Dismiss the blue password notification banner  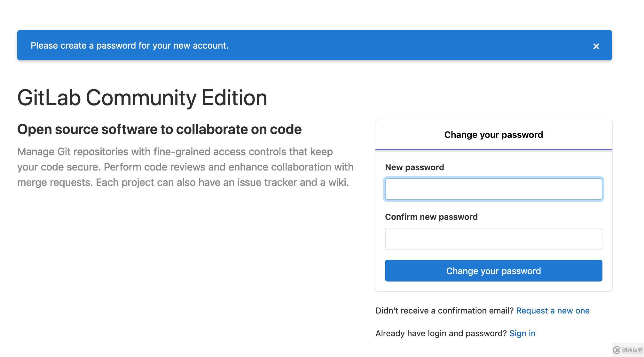(596, 46)
